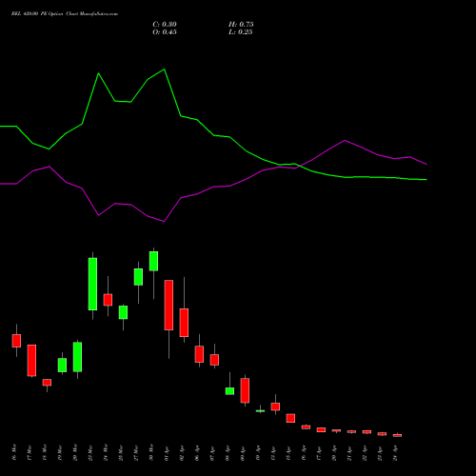Viewport: 476px width, 476px height.
Task: Click the large red candle on 01 Apr
Action: click(x=169, y=305)
